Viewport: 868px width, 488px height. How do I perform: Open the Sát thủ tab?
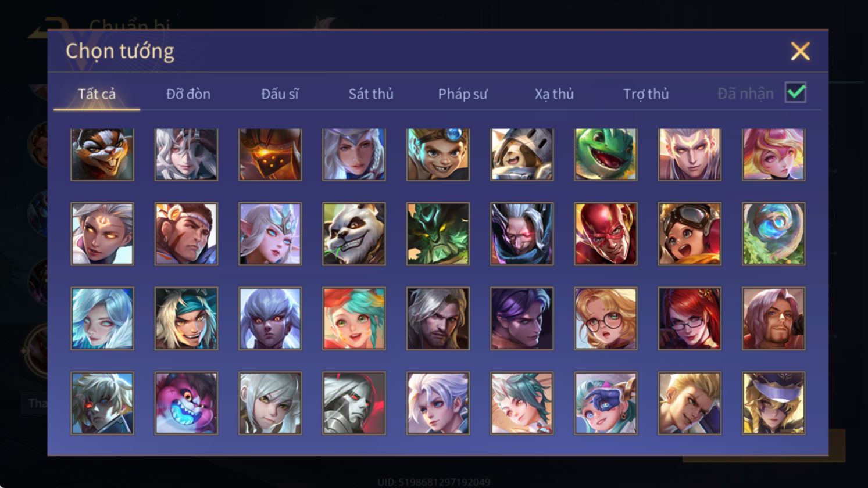click(x=371, y=94)
